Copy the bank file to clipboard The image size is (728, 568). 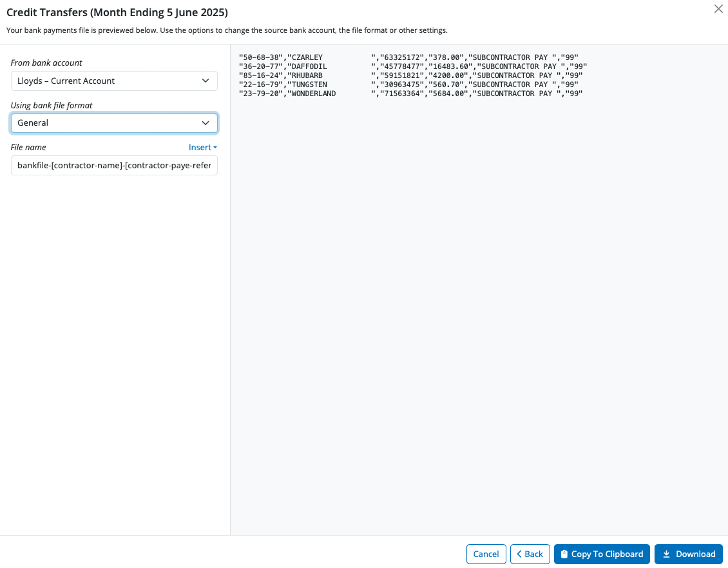[602, 554]
